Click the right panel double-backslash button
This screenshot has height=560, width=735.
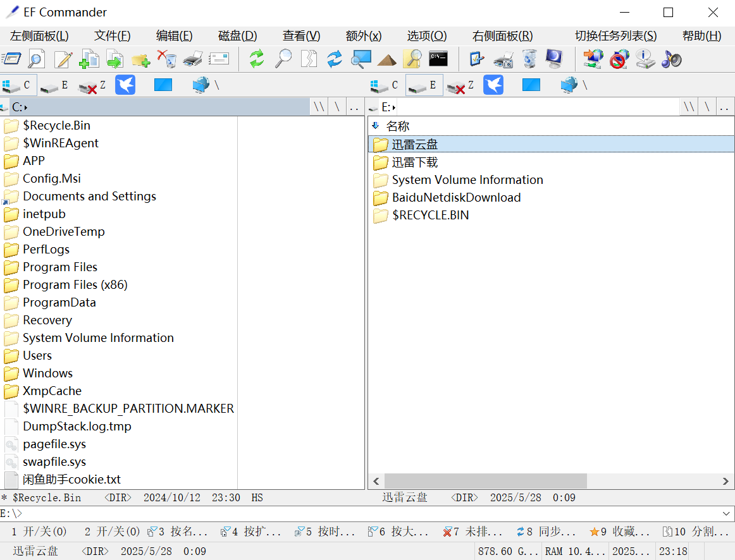coord(689,107)
